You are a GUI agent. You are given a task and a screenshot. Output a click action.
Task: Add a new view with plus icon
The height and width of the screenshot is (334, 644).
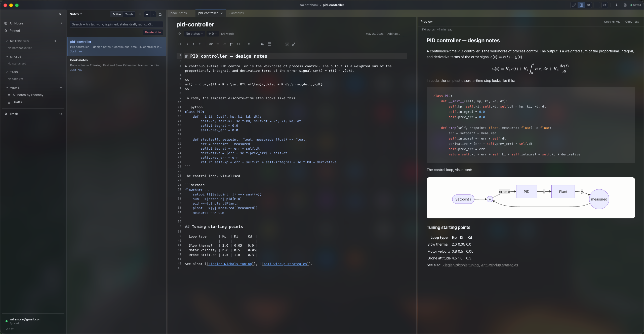(61, 88)
